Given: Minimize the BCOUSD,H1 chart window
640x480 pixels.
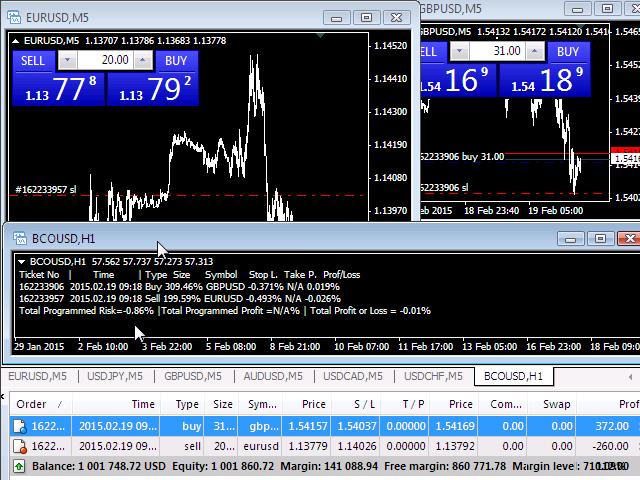Looking at the screenshot, I should pyautogui.click(x=570, y=238).
